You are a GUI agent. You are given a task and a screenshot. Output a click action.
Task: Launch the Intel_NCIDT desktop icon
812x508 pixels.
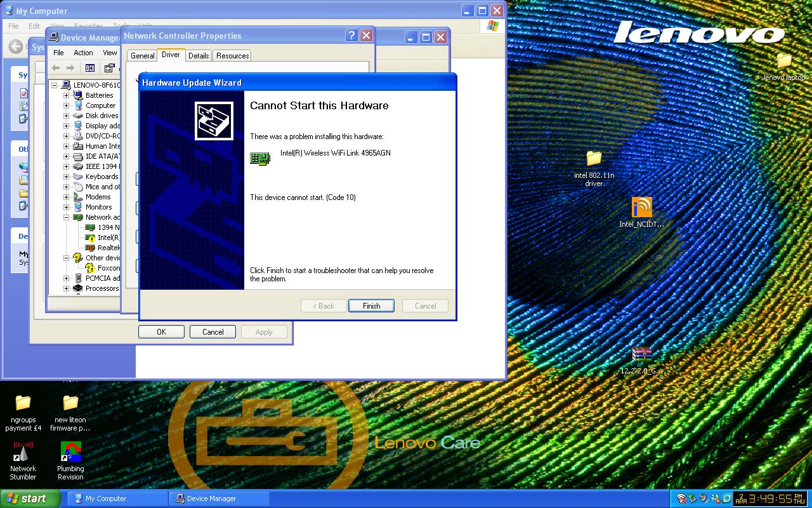(x=641, y=212)
